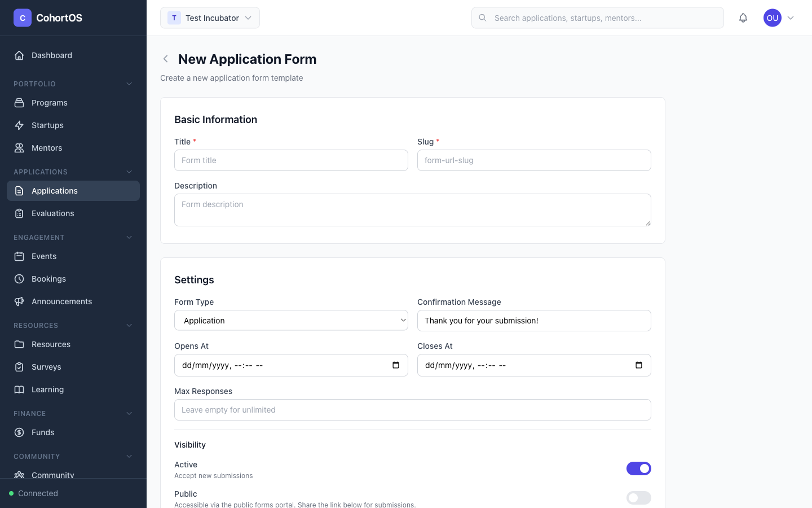Select the Events calendar icon
The image size is (812, 508).
click(x=19, y=256)
